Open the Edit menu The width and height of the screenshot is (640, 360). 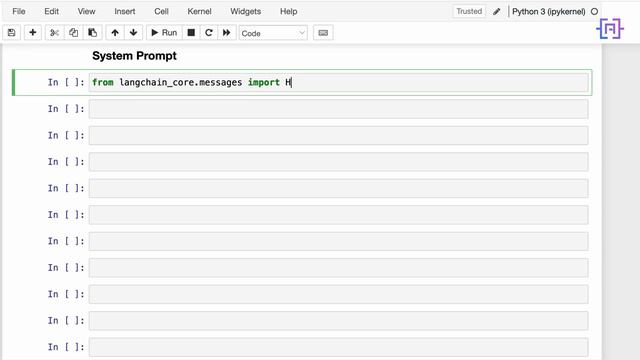(51, 11)
